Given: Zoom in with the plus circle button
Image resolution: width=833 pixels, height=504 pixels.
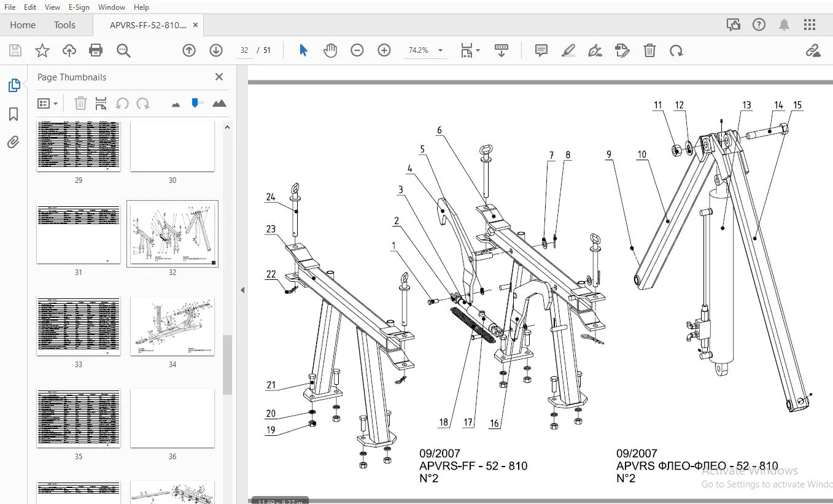Looking at the screenshot, I should pos(384,50).
